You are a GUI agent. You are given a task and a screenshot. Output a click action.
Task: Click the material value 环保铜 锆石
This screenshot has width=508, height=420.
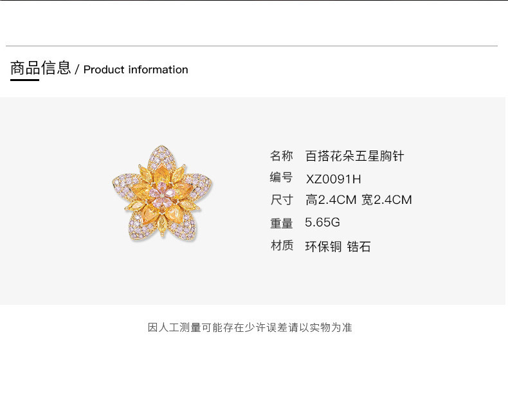click(338, 246)
